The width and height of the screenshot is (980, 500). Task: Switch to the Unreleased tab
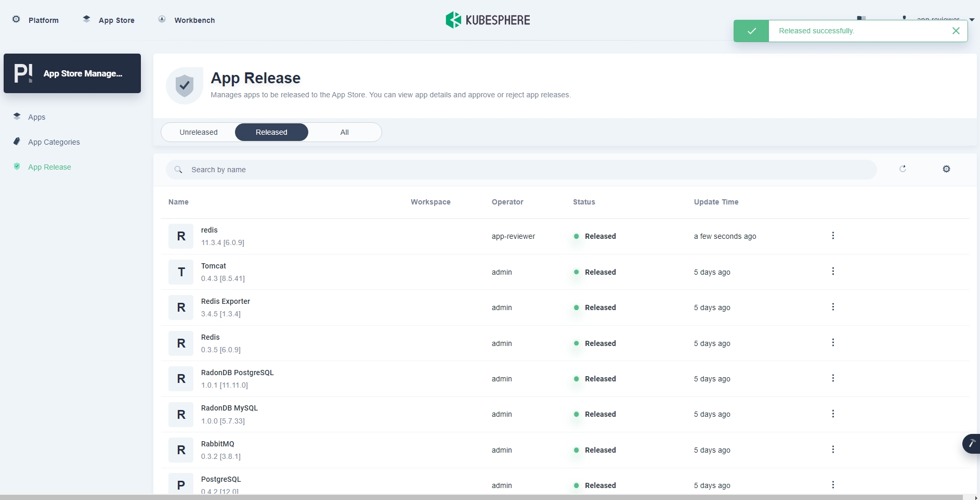point(199,132)
